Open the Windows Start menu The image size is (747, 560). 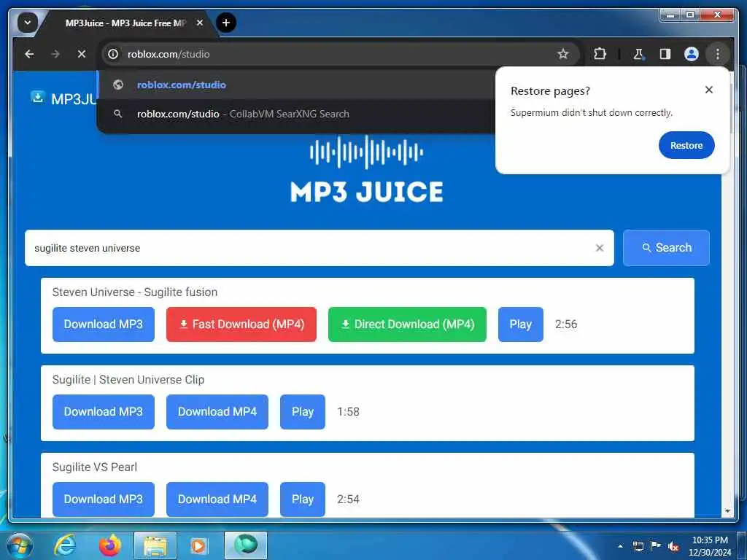pos(20,545)
